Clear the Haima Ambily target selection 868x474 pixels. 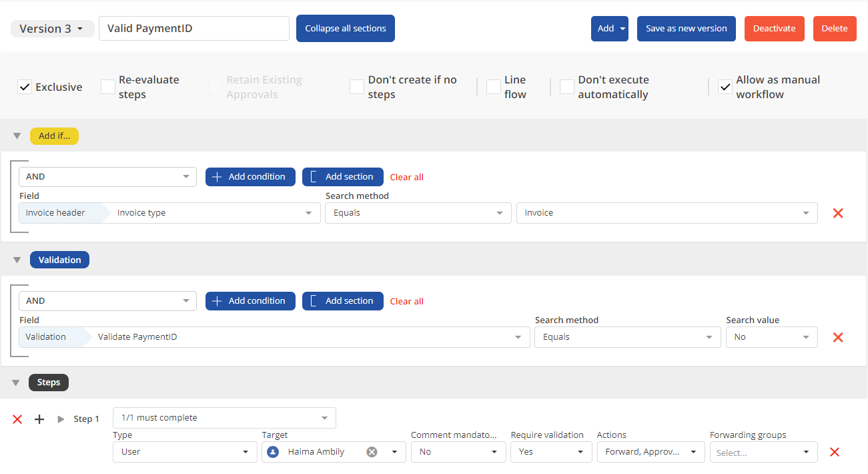(x=372, y=452)
